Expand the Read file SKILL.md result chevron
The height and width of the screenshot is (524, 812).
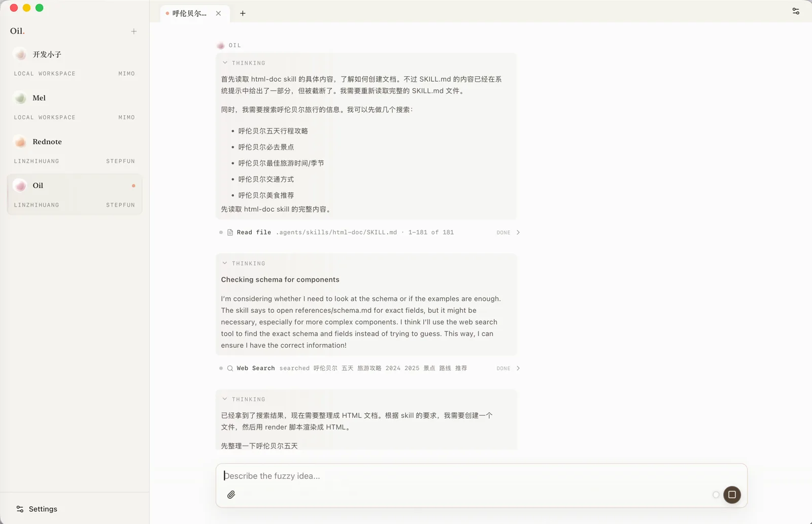tap(518, 233)
